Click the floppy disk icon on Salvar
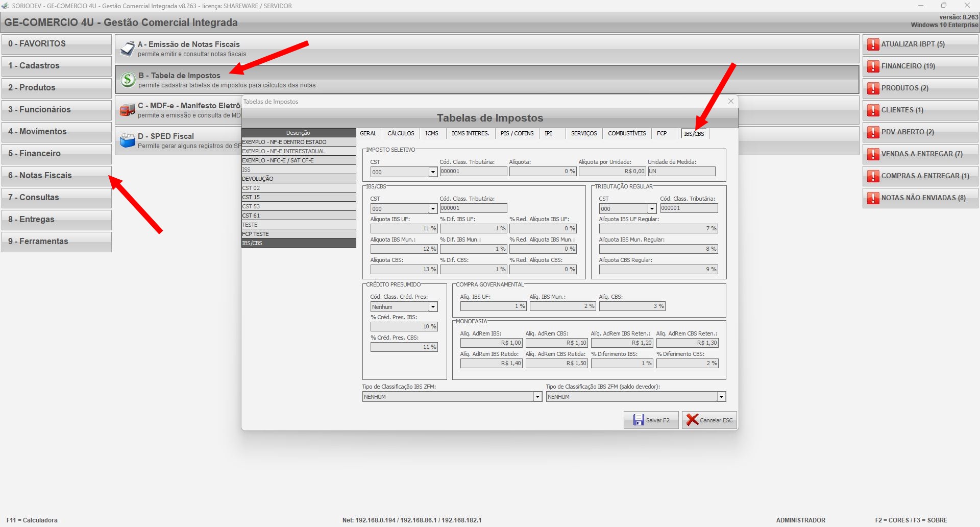 638,420
